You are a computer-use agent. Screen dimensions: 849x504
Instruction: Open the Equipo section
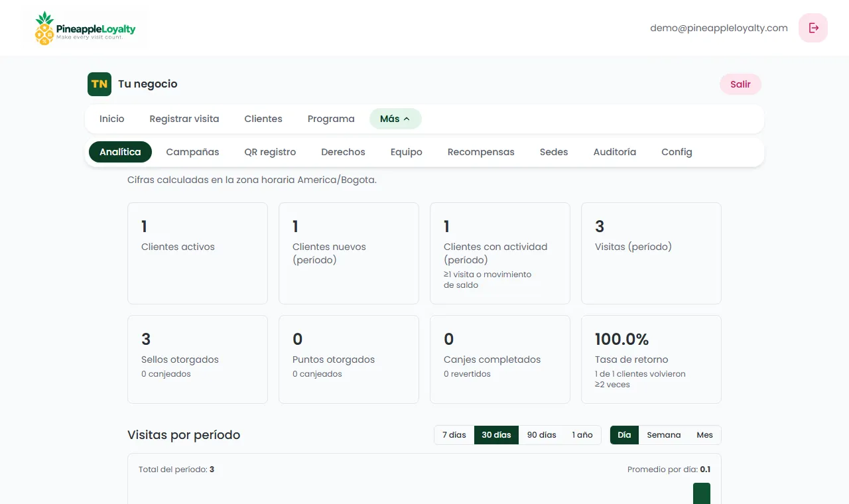(407, 152)
